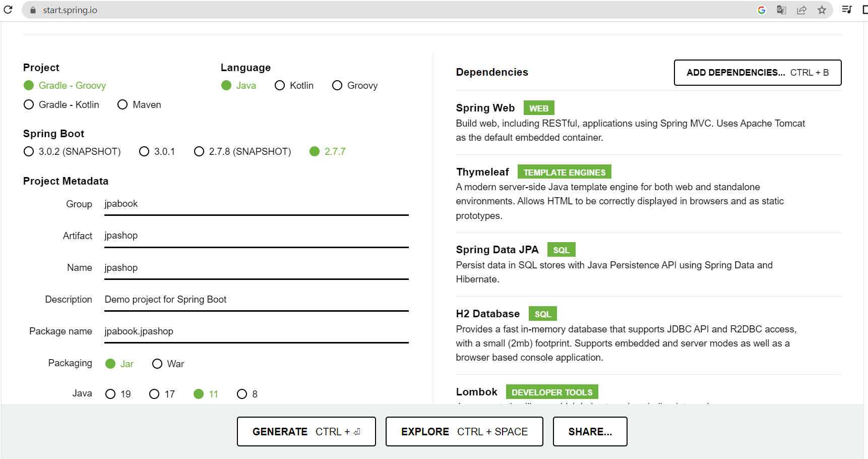
Task: Open the media control playlist icon
Action: tap(847, 10)
